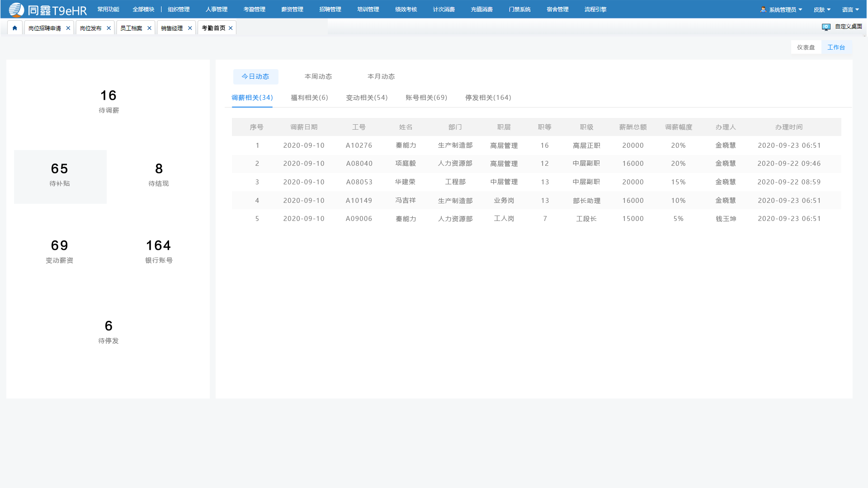Select the 本月动态 tab

coord(381,76)
